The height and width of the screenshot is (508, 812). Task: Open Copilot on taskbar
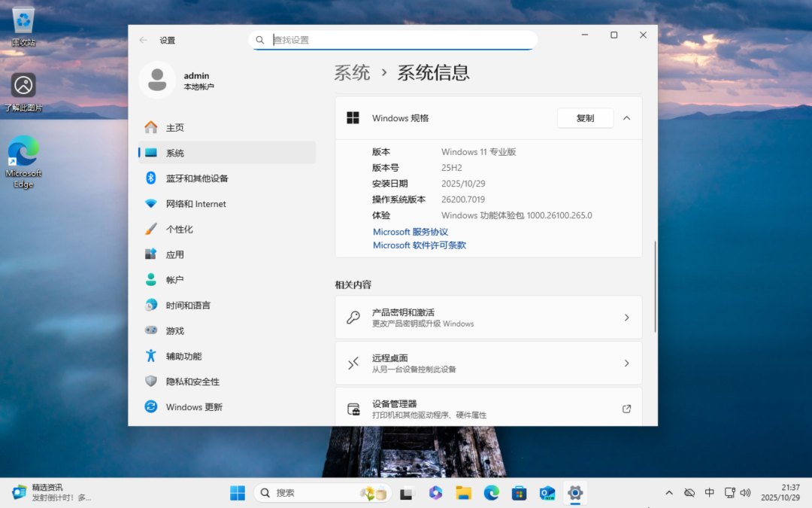[435, 492]
